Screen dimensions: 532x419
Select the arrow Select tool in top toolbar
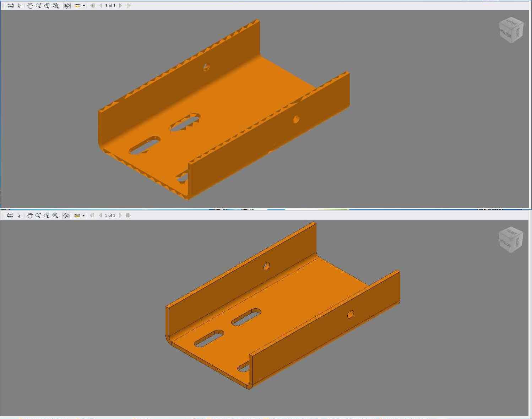tap(19, 6)
